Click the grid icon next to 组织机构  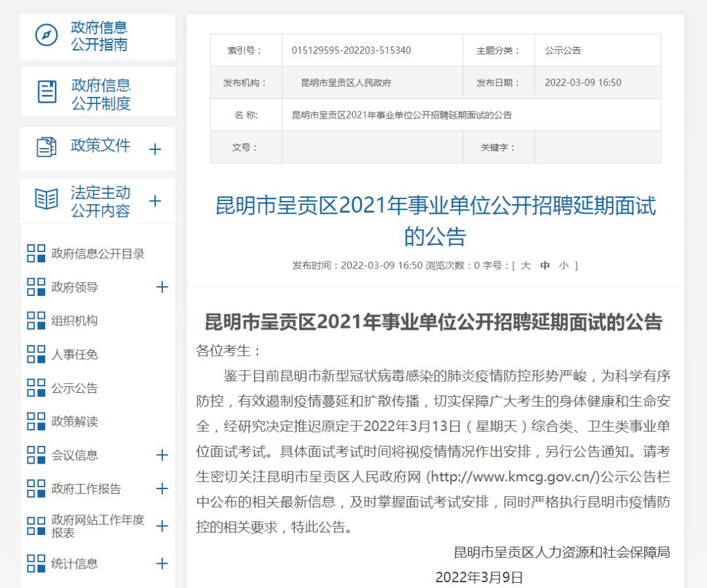coord(36,320)
